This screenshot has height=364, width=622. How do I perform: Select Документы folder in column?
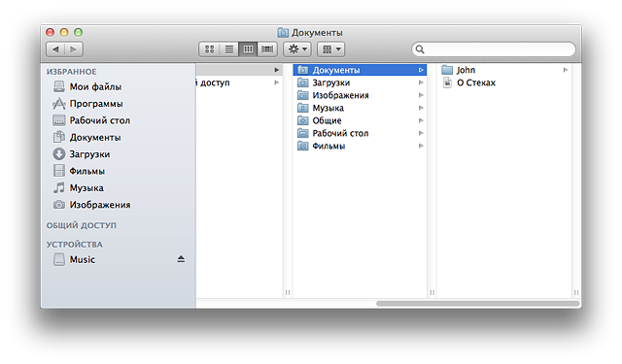[360, 70]
